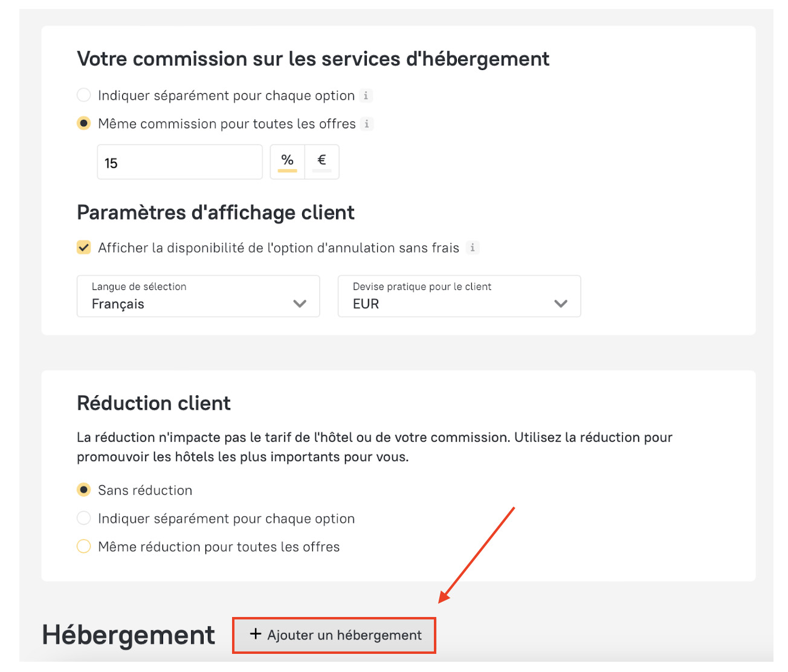Click info icon beside 'Indiquer séparément pour chaque option'

pyautogui.click(x=366, y=95)
